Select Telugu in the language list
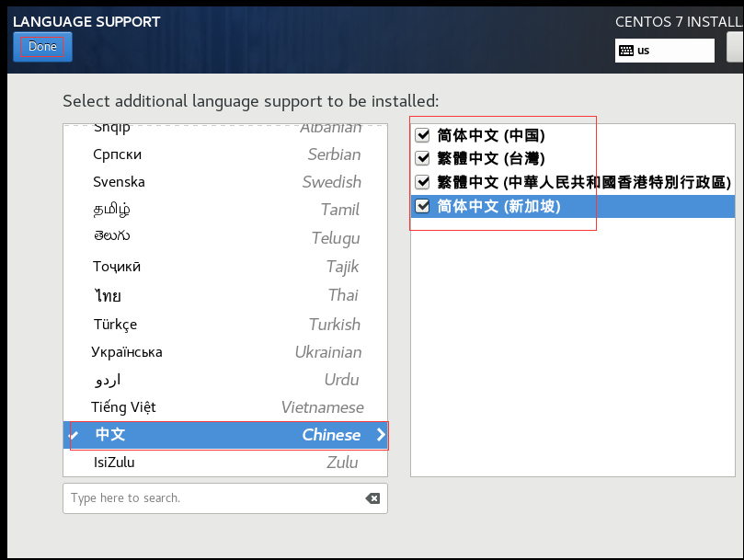744x560 pixels. tap(225, 237)
